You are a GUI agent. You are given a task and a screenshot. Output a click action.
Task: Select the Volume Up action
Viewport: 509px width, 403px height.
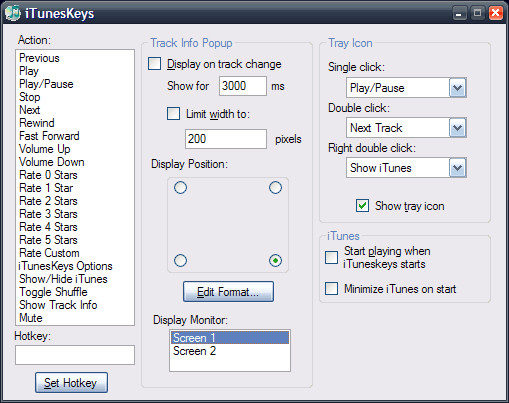75,149
